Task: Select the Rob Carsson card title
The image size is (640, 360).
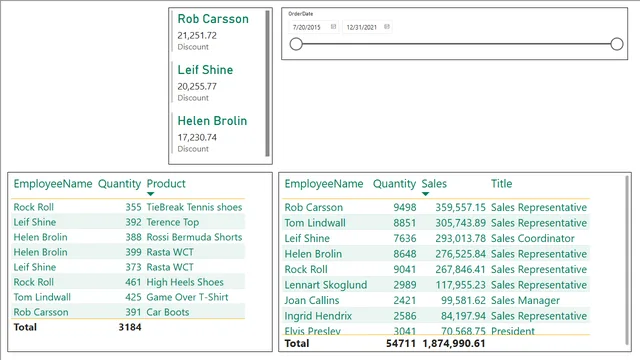Action: coord(213,19)
